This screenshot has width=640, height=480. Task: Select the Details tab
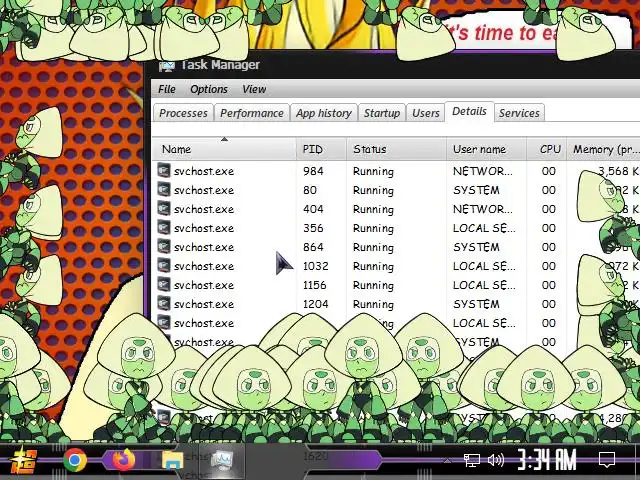click(469, 111)
